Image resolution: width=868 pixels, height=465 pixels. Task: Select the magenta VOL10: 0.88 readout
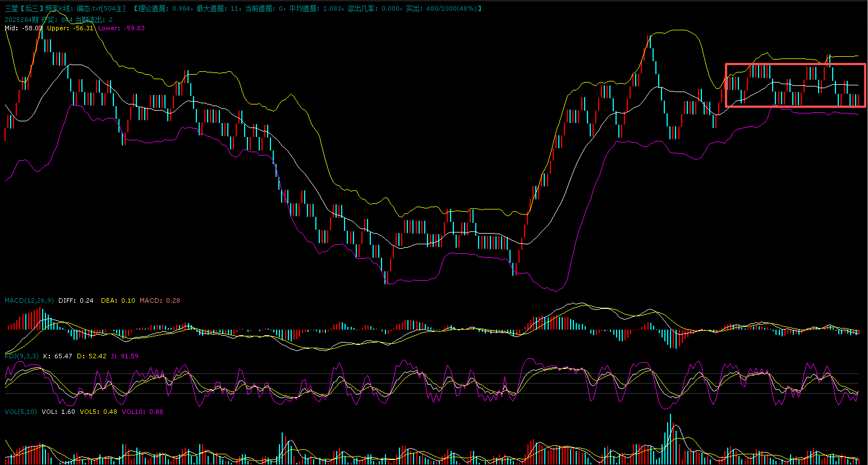pyautogui.click(x=143, y=412)
